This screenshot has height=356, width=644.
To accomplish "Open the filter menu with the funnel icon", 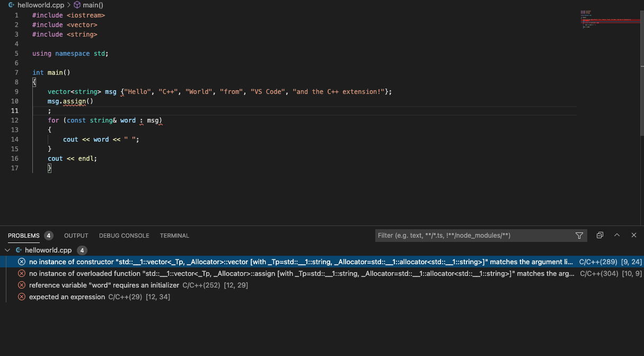I will pos(579,235).
